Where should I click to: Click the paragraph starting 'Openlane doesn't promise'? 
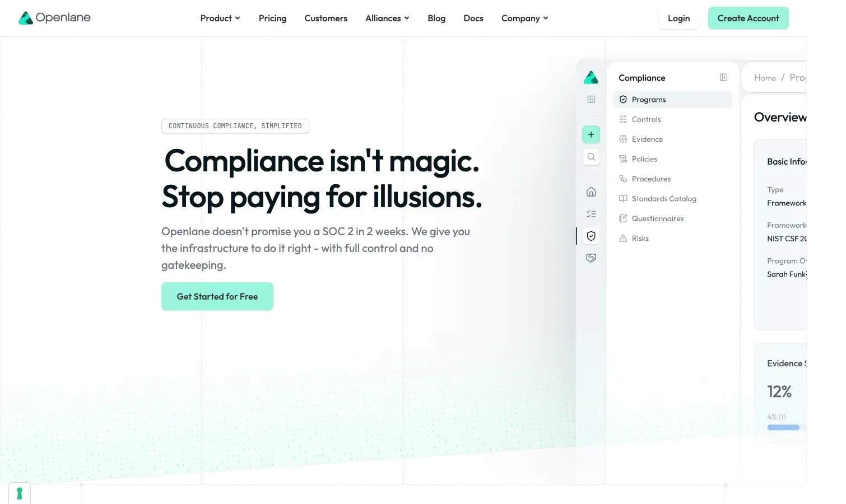[315, 248]
